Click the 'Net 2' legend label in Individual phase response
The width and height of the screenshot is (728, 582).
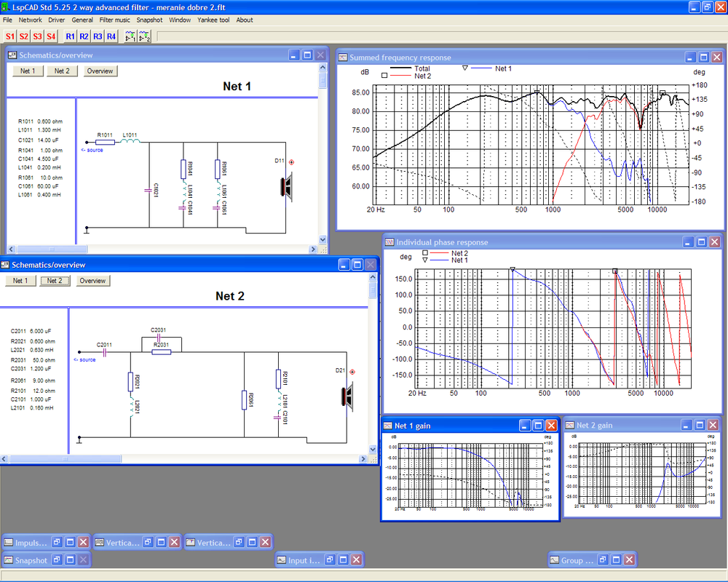pos(459,253)
